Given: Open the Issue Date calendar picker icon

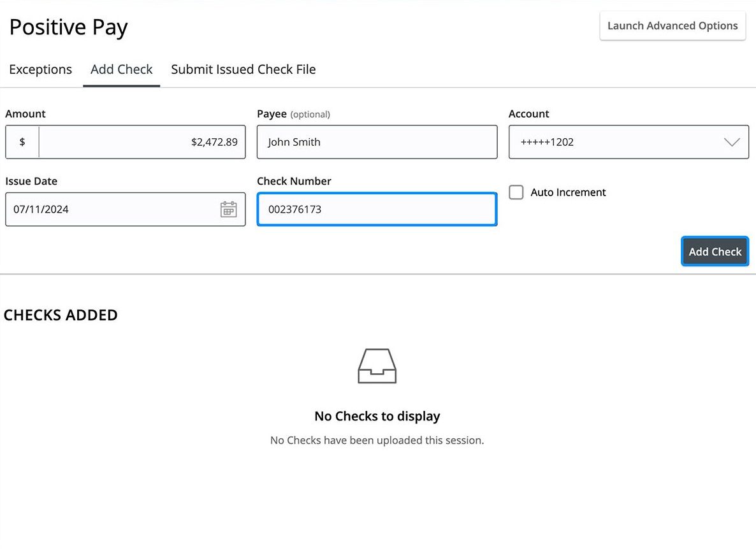Looking at the screenshot, I should [229, 210].
